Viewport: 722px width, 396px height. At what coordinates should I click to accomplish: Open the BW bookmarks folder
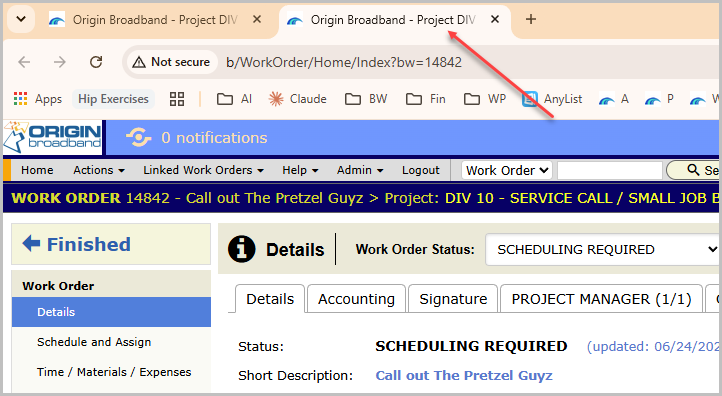[366, 99]
